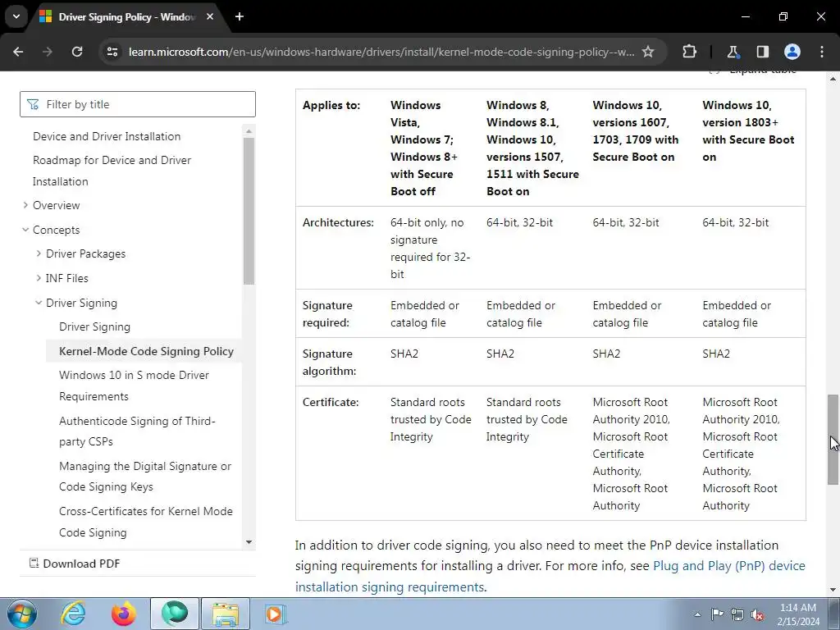Open Plug and Play (PnP) device installation link
Screen dimensions: 840x630
(550, 577)
